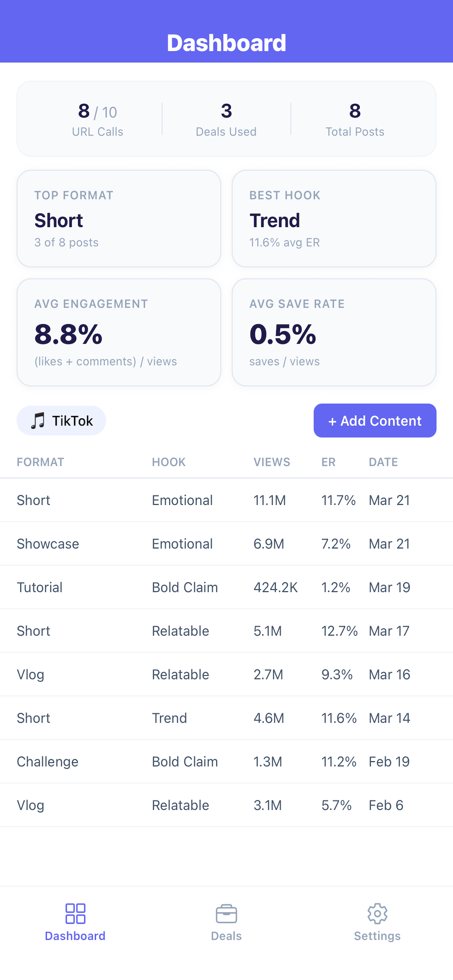Open the Best Hook Trend card
The height and width of the screenshot is (980, 453).
[x=334, y=219]
